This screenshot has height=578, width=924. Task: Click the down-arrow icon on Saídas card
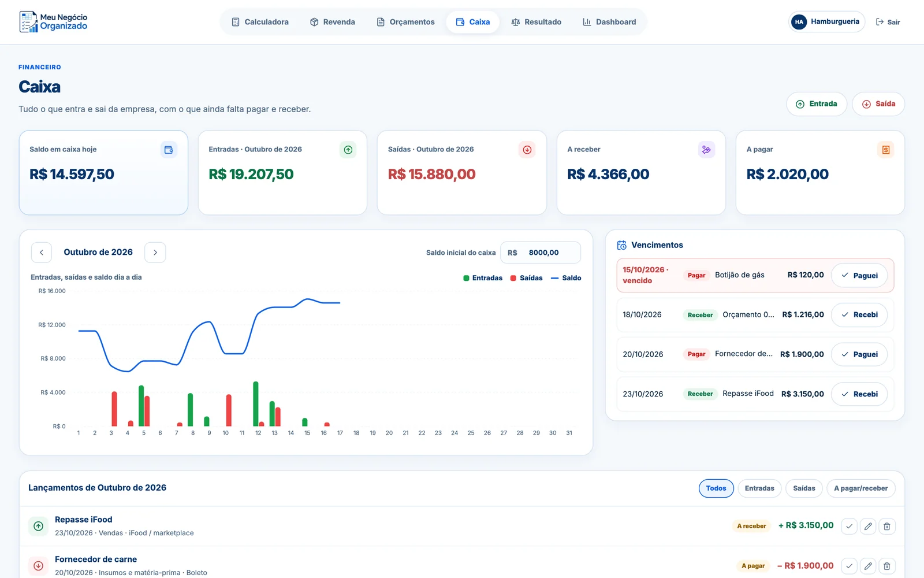click(x=527, y=150)
